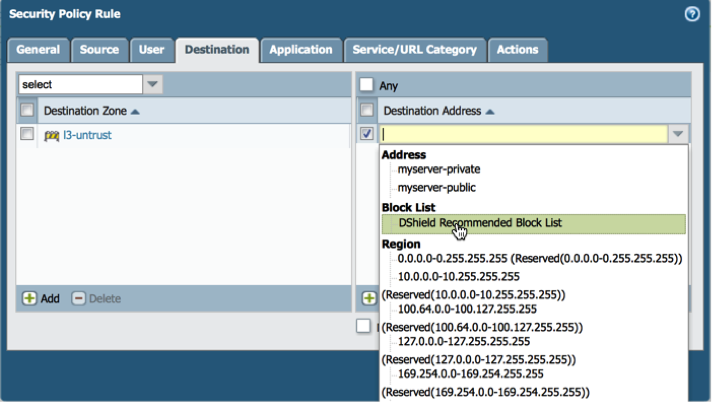Click the select combo box field
Viewport: 712px width, 402px height.
[80, 84]
